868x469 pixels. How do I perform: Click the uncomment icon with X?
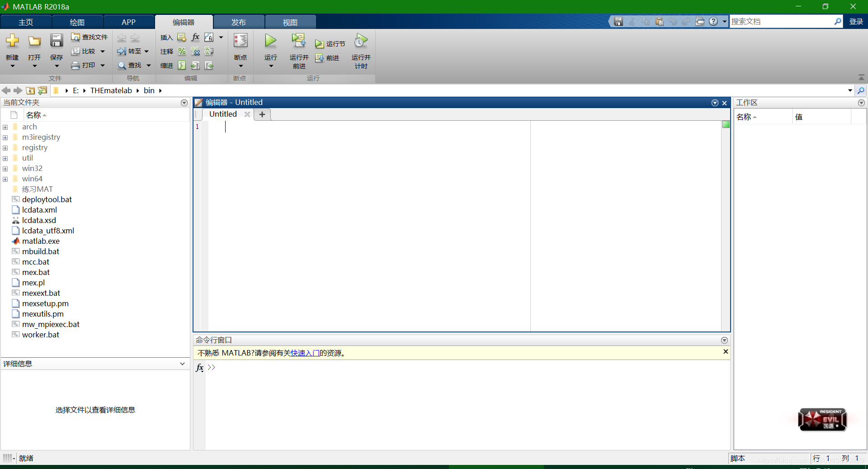195,52
